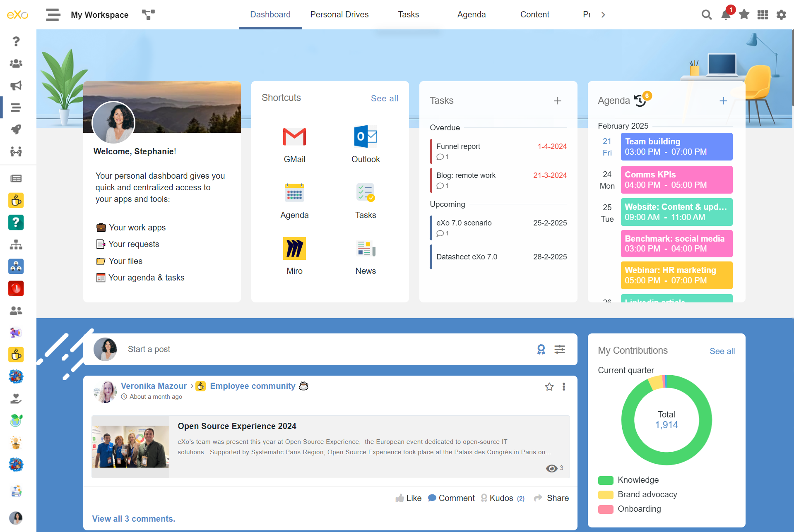Click the settings gear icon
Viewport: 794px width, 532px height.
click(x=781, y=15)
